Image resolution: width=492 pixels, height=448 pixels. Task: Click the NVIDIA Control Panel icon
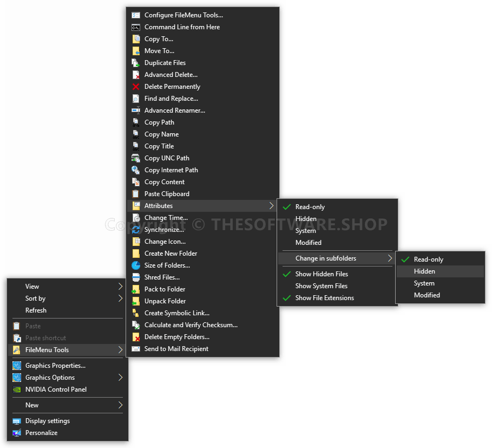pyautogui.click(x=17, y=389)
